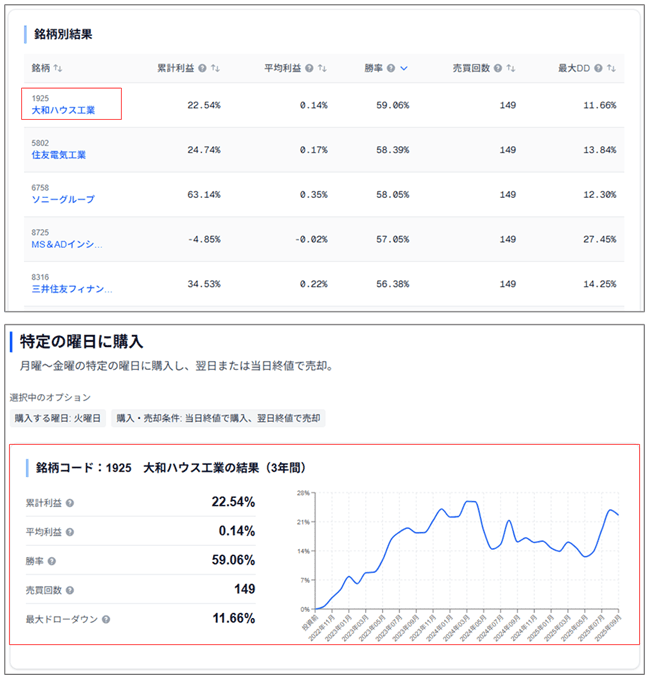Open ソニーグループ stock link
Screen dimensions: 651x683
(63, 199)
